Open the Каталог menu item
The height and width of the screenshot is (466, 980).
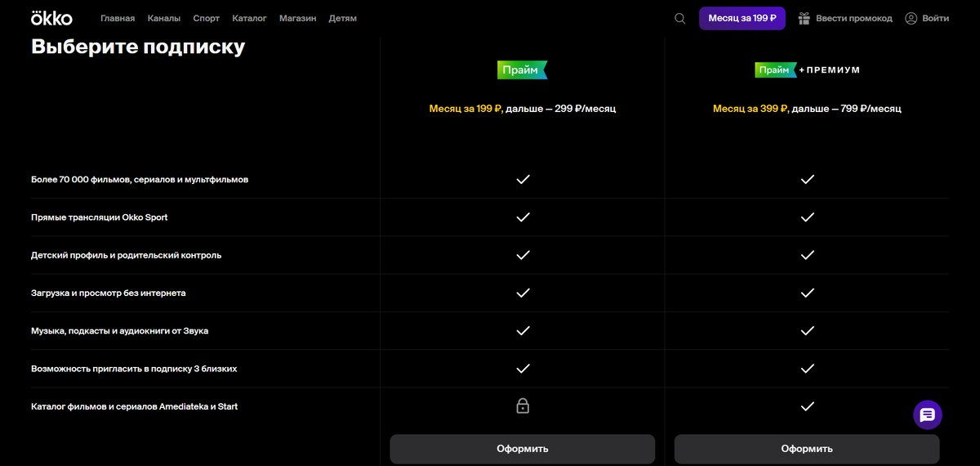[249, 18]
